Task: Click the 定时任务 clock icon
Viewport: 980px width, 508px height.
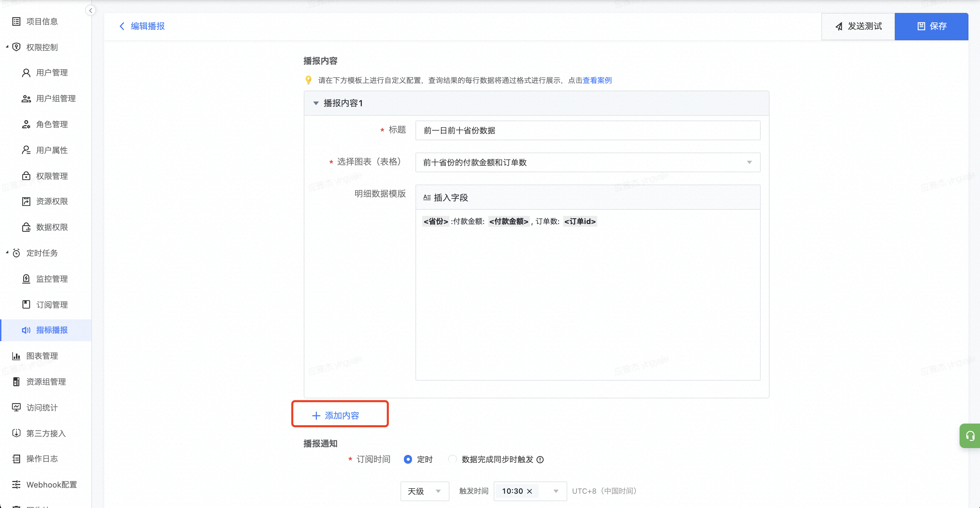Action: click(16, 253)
